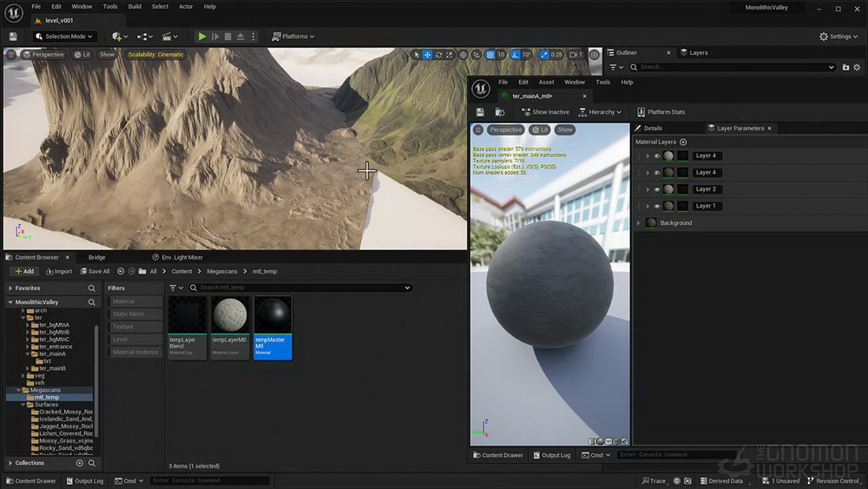Open the Build menu in main menu bar
Viewport: 868px width, 489px height.
tap(135, 7)
